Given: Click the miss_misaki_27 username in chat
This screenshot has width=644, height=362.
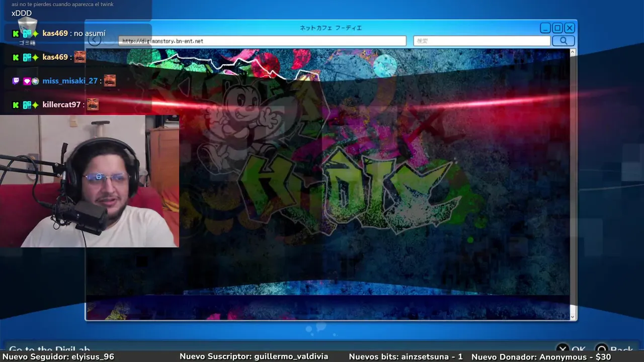Looking at the screenshot, I should click(70, 81).
